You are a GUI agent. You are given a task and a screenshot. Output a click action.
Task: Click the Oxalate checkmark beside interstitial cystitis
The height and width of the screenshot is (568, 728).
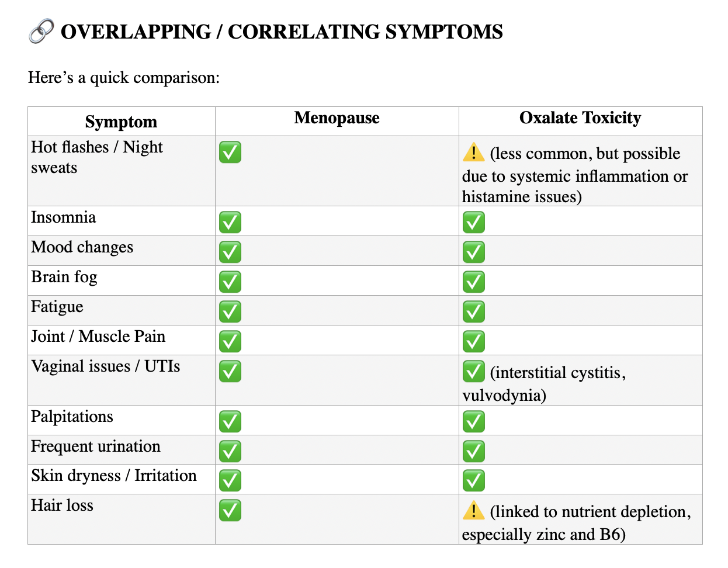click(474, 371)
